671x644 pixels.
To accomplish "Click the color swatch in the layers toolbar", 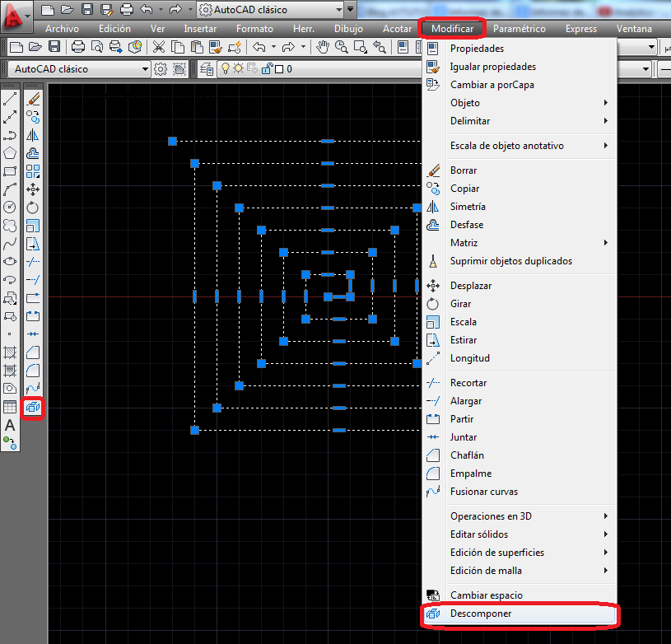I will 278,69.
